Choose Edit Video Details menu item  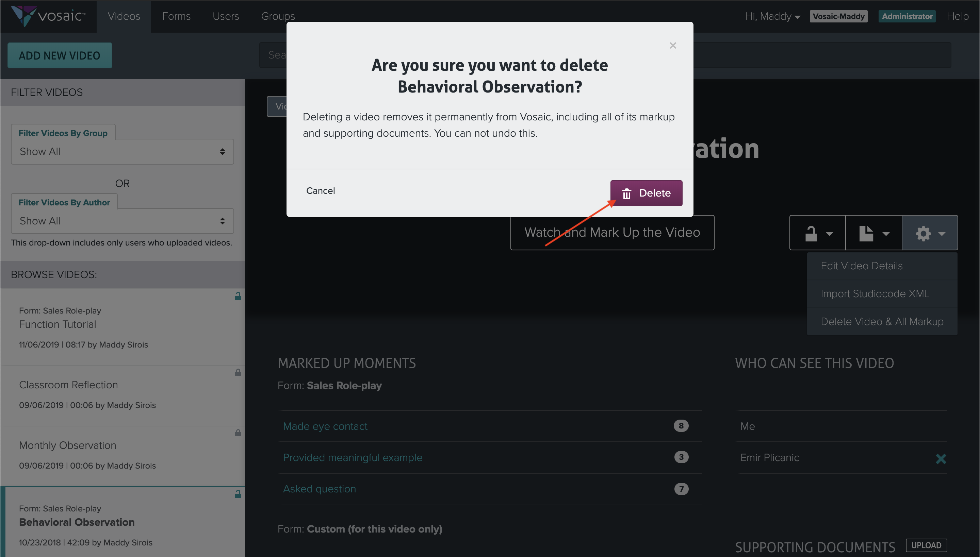[861, 266]
